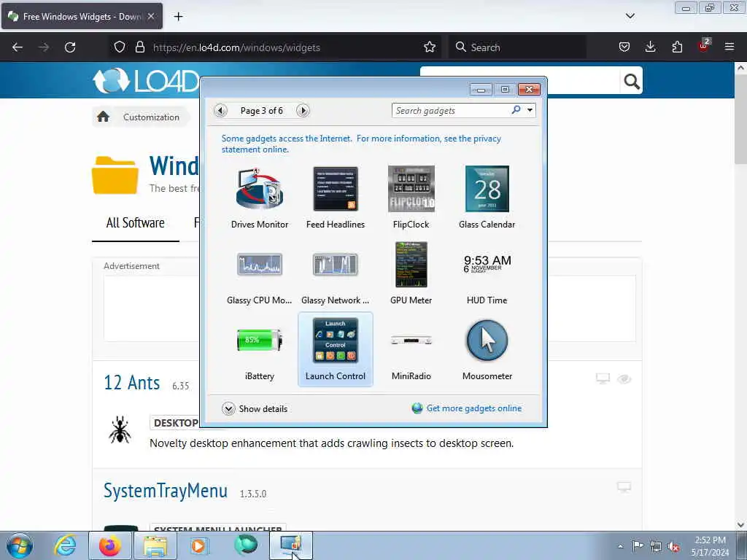The height and width of the screenshot is (560, 747).
Task: Pick the FlipClock gadget icon
Action: [x=411, y=189]
